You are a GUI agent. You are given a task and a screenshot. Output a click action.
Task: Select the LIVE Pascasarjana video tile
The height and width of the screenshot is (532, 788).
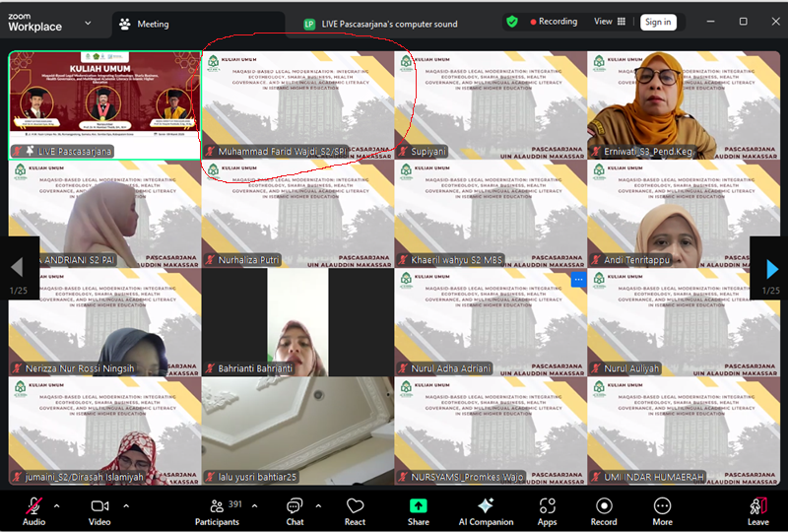(x=104, y=104)
